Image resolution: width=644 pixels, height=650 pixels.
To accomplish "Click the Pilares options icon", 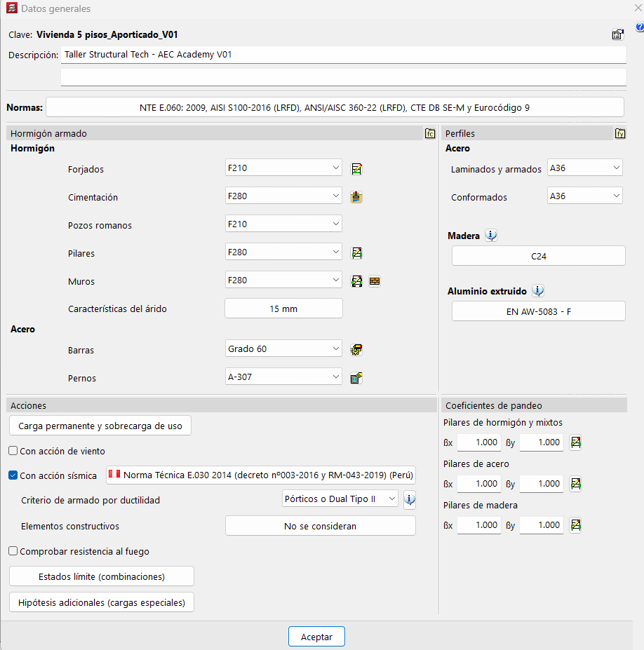I will pos(356,253).
